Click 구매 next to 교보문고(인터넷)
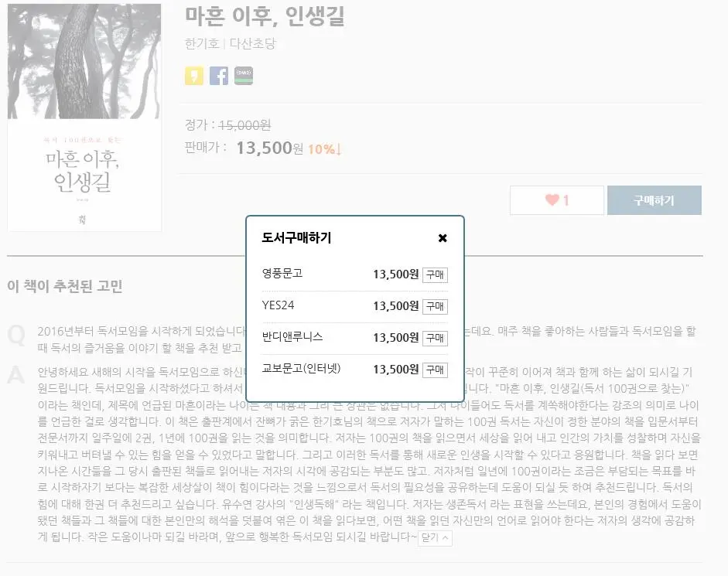The width and height of the screenshot is (728, 576). [434, 370]
